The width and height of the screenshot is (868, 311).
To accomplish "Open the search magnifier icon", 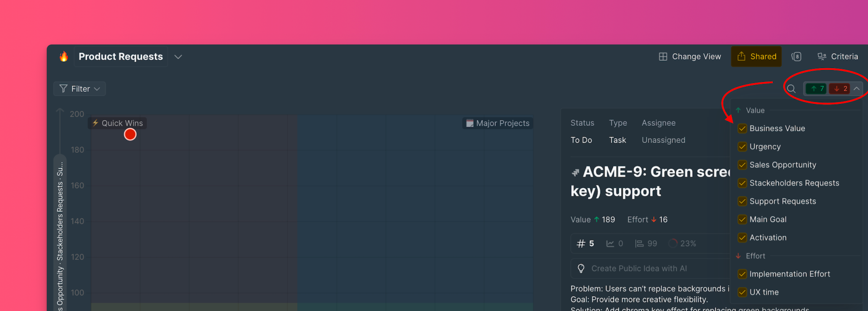I will [791, 89].
